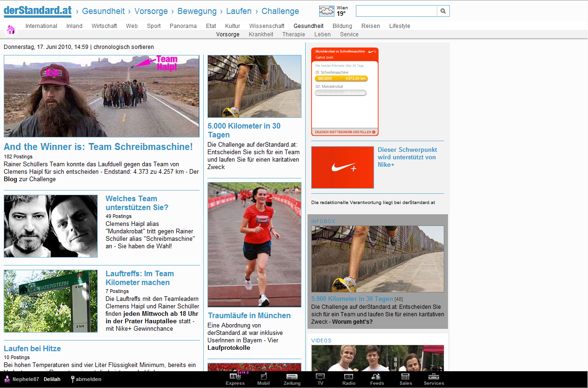Select the Vorsorge sub-tab
This screenshot has height=388, width=588.
tap(228, 34)
